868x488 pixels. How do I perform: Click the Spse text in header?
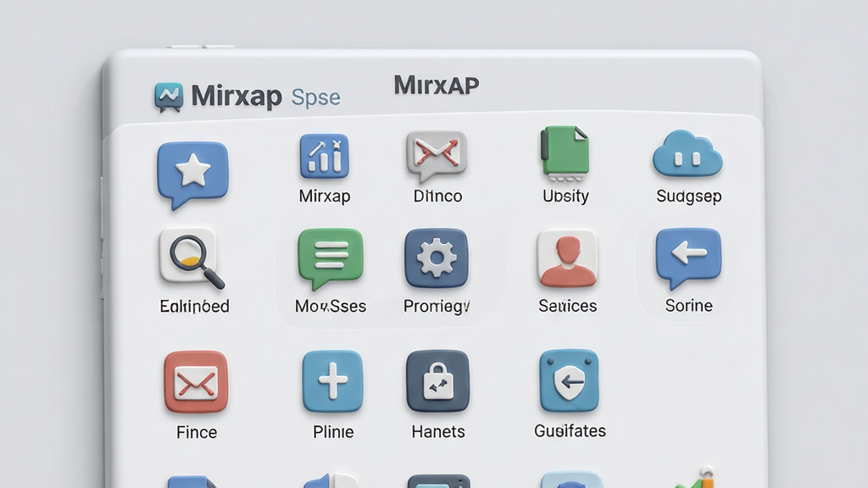pyautogui.click(x=315, y=98)
